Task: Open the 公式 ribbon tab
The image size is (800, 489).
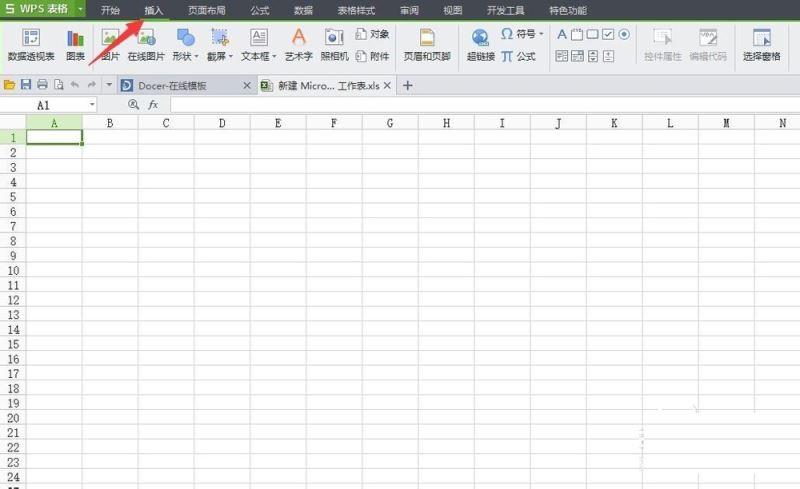Action: (259, 10)
